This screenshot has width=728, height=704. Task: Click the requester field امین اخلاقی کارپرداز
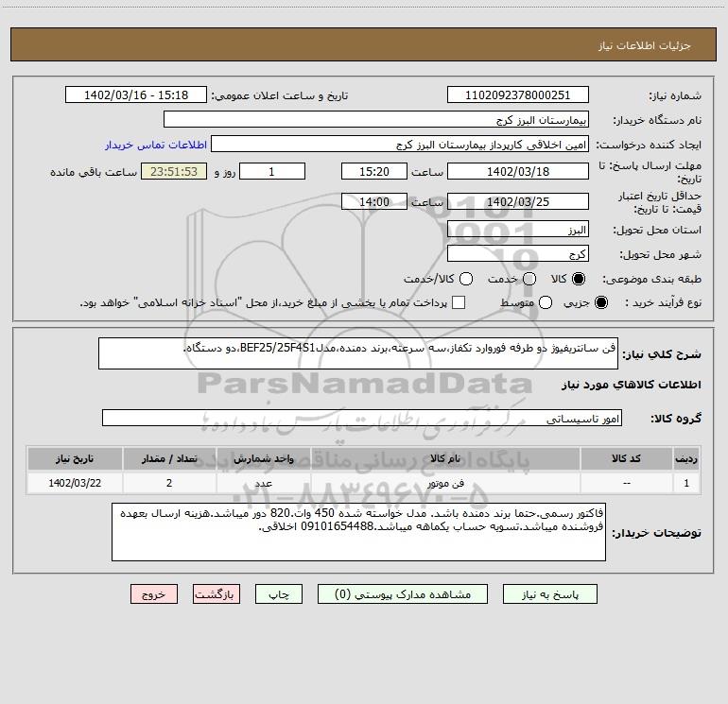[400, 145]
